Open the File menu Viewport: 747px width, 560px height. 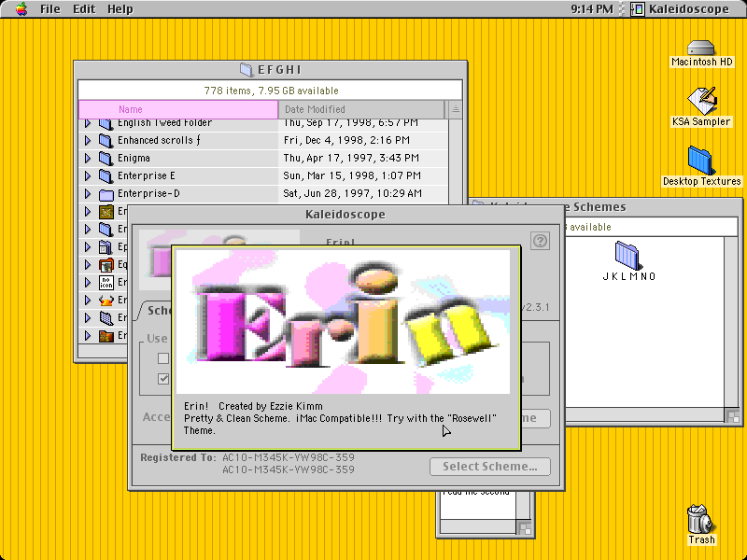coord(50,9)
